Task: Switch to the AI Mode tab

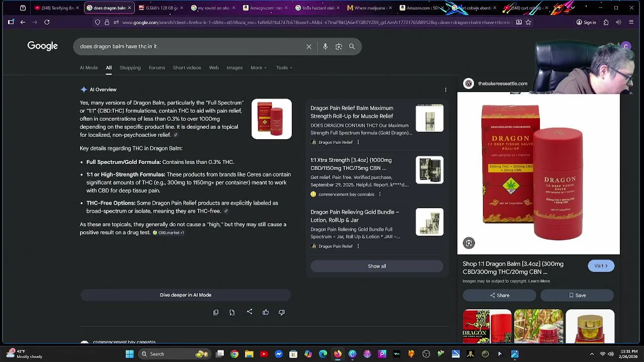Action: point(89,68)
